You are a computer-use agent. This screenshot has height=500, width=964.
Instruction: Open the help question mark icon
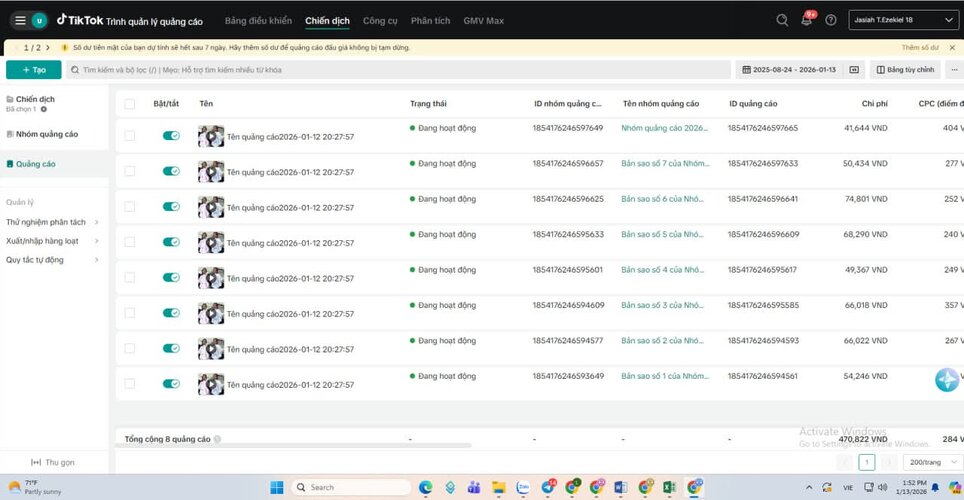(x=831, y=20)
